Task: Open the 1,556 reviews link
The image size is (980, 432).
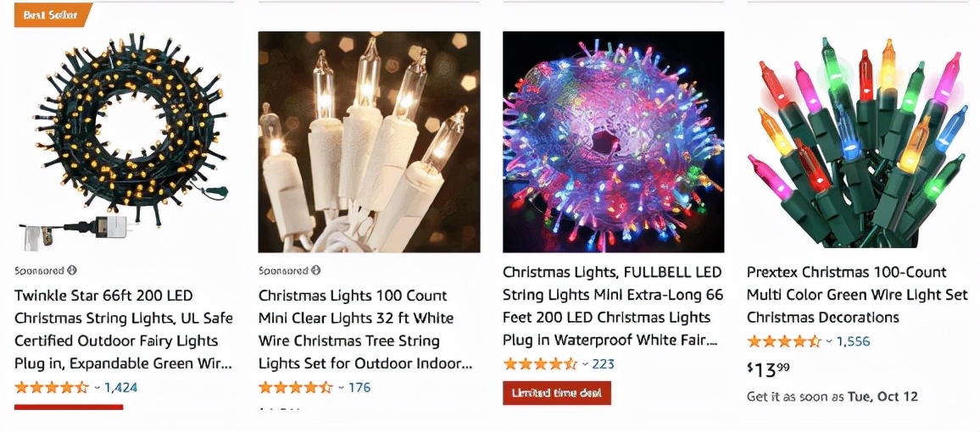Action: point(853,341)
